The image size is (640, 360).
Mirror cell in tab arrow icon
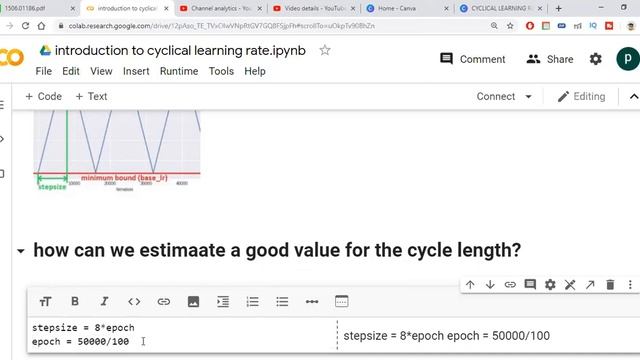(x=590, y=284)
